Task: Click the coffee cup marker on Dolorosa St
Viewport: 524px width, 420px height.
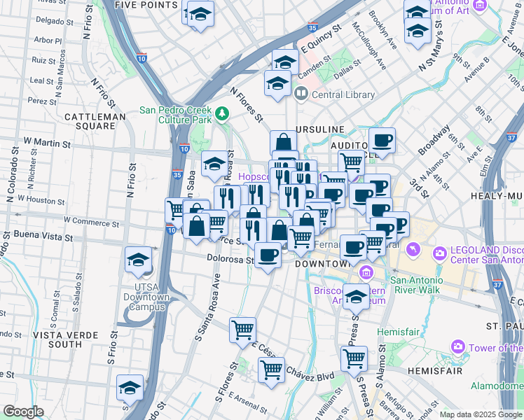Action: pyautogui.click(x=268, y=255)
